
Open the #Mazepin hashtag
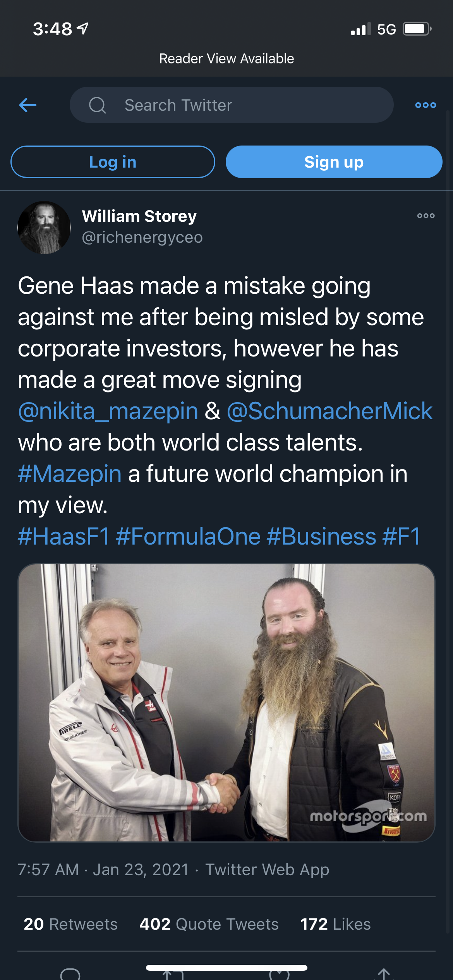tap(70, 473)
